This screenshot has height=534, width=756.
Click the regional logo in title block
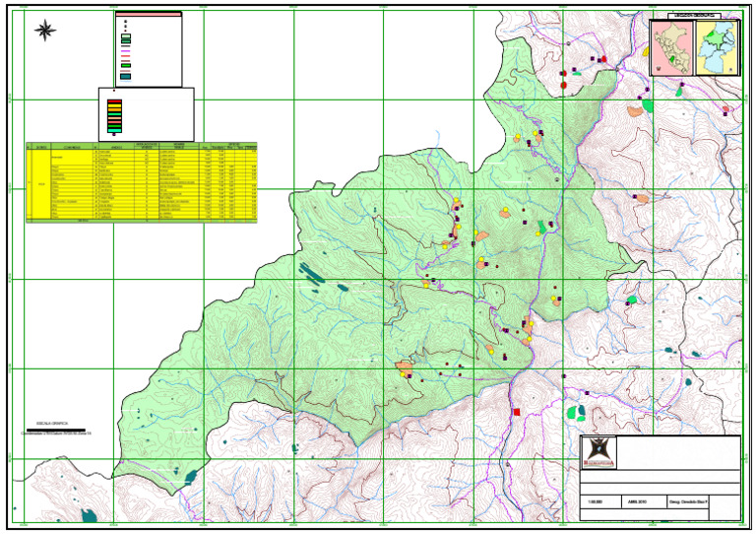(599, 452)
